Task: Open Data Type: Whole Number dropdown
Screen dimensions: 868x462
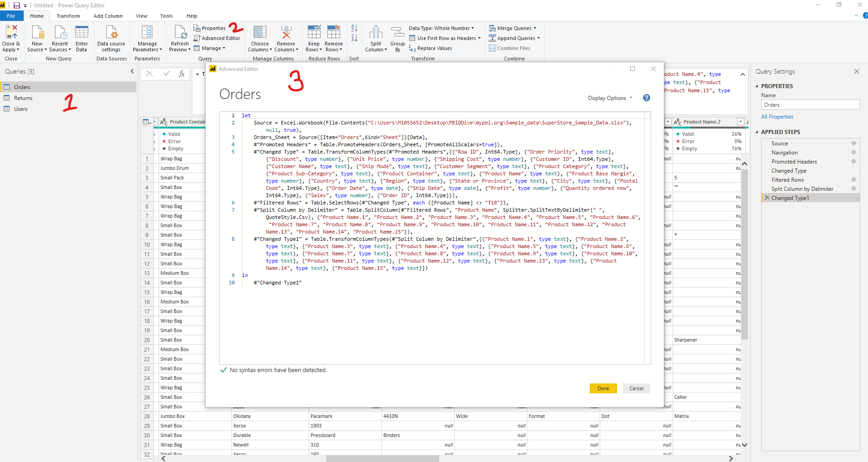Action: (x=442, y=28)
